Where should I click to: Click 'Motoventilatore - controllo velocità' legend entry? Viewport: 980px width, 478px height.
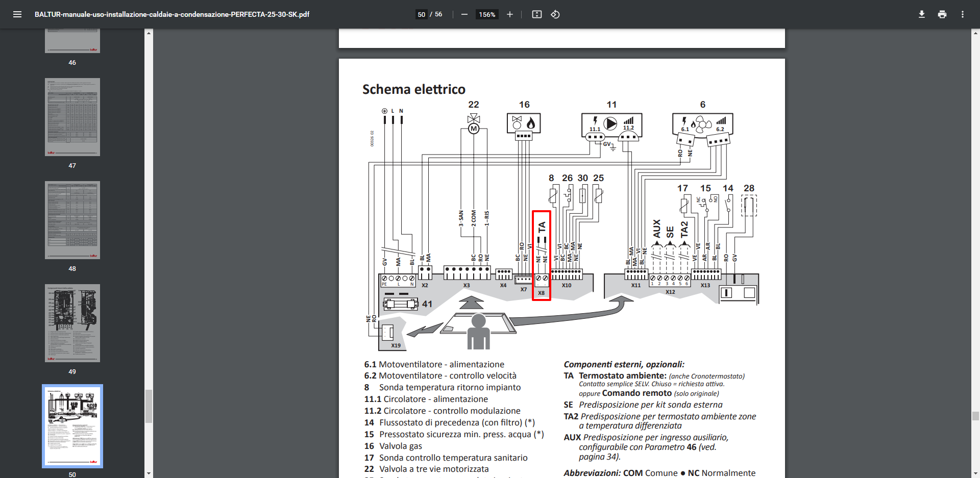tap(448, 375)
